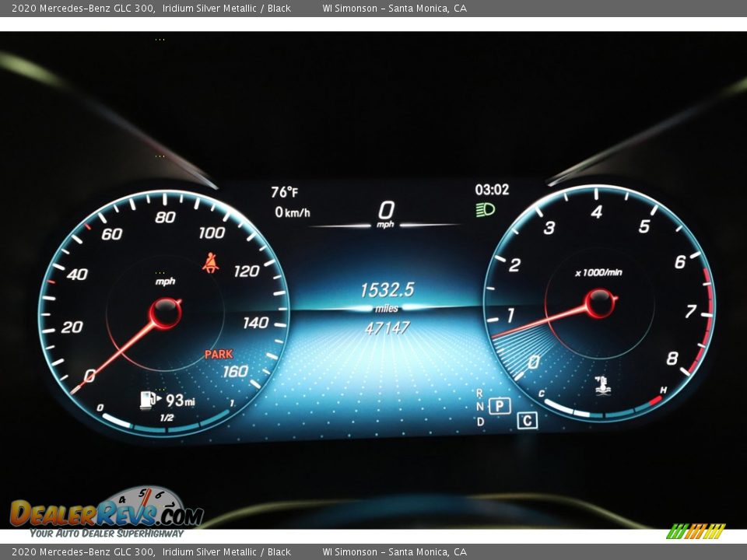Click the red seatbelt warning icon

coord(211,263)
